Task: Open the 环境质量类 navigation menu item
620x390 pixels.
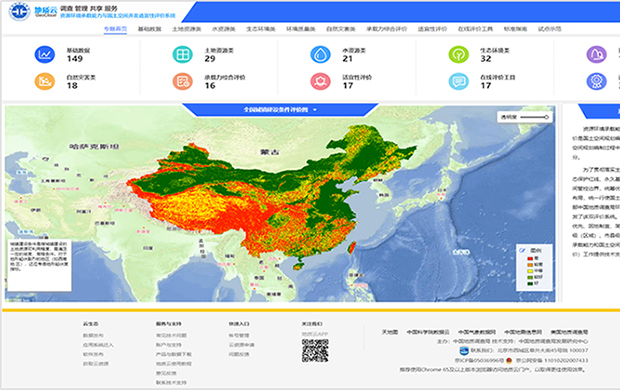Action: click(x=301, y=29)
